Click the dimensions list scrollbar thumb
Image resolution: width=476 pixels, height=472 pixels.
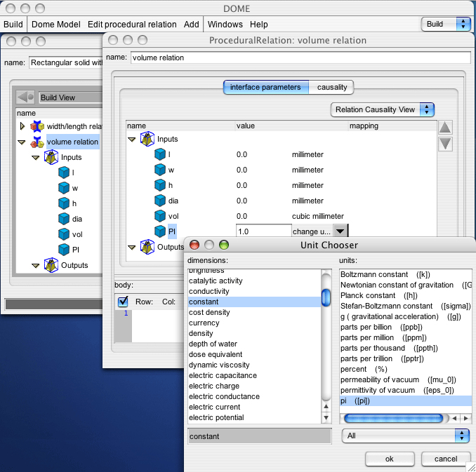[326, 297]
